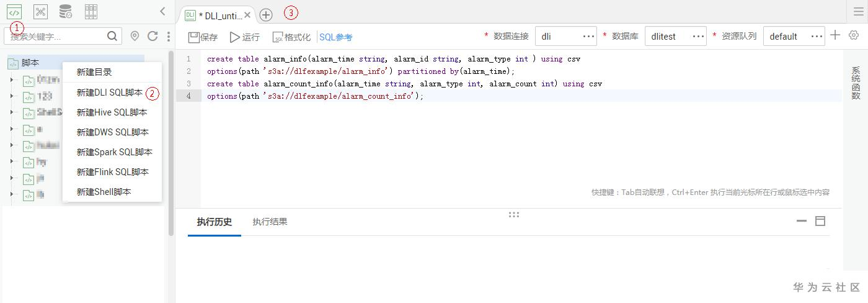Viewport: 868px width, 303px height.
Task: Switch to the 执行历史 tab
Action: pos(215,222)
